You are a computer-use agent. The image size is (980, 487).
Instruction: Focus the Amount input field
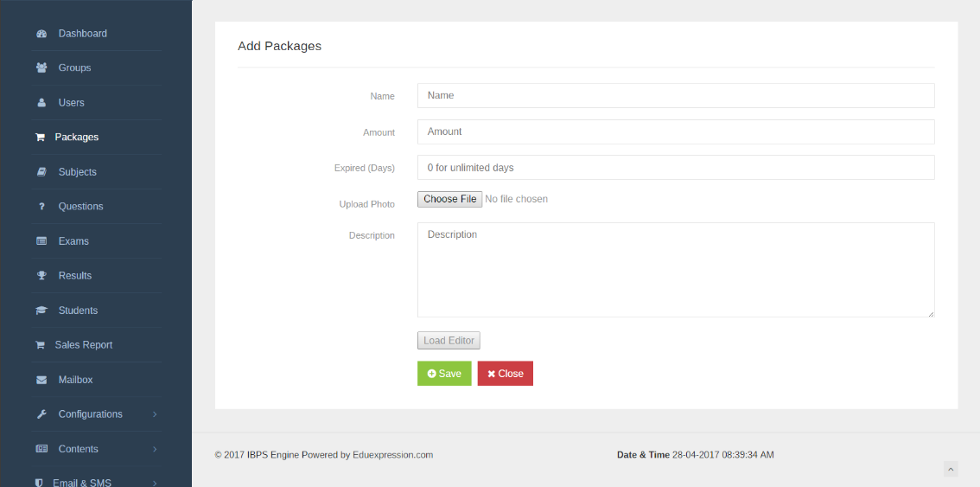click(676, 132)
